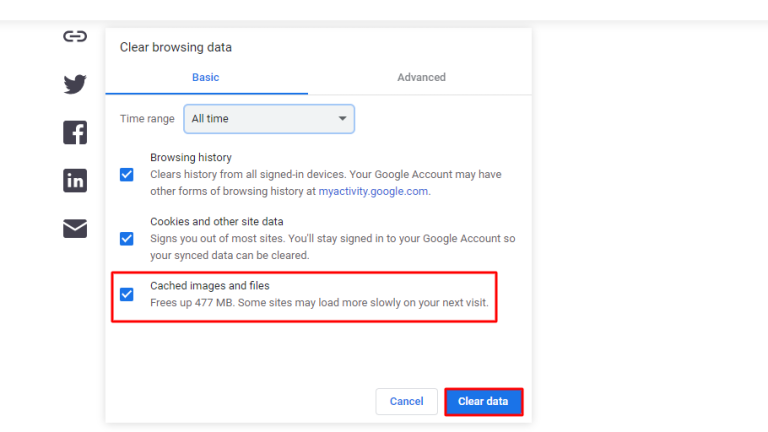The height and width of the screenshot is (432, 768).
Task: Switch to the Advanced tab
Action: pyautogui.click(x=421, y=77)
